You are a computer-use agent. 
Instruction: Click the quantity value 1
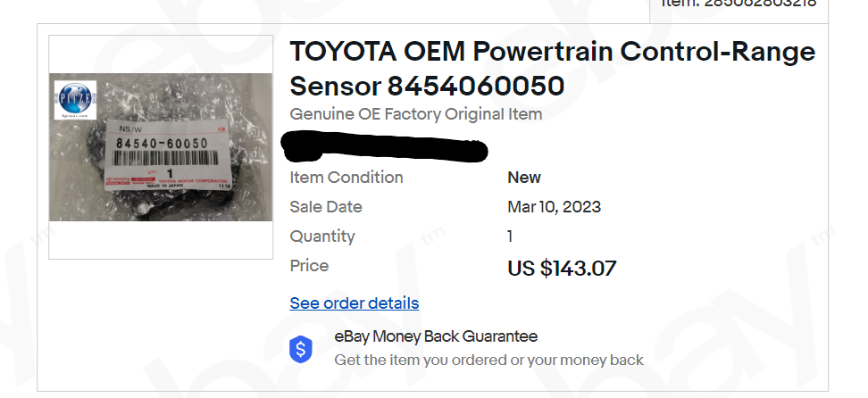click(x=510, y=236)
